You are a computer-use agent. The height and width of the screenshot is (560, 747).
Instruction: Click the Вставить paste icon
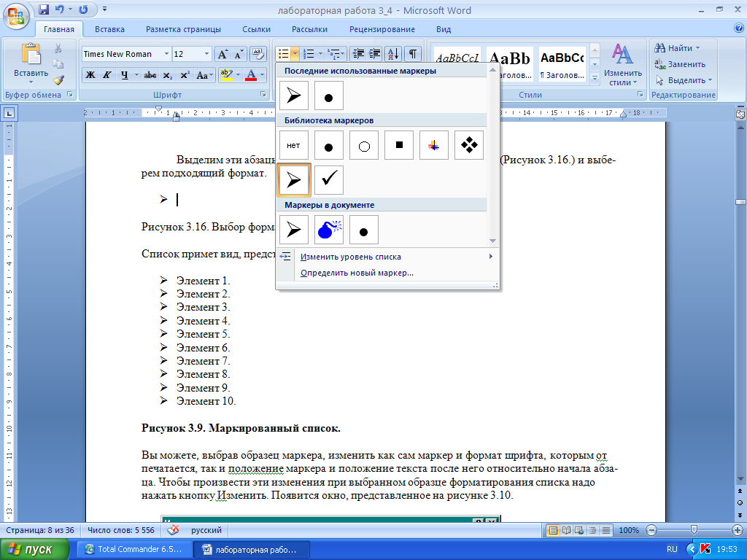point(31,54)
